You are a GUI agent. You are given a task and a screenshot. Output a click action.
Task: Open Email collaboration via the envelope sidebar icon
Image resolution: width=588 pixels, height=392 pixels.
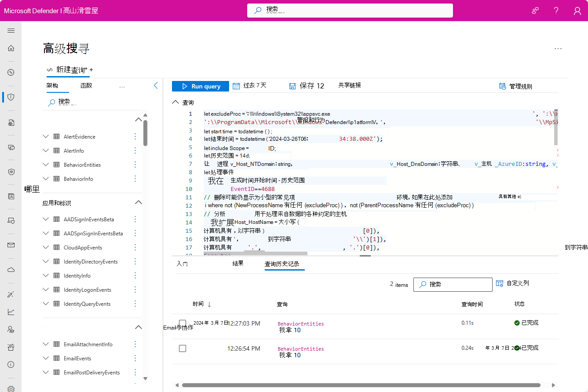click(11, 245)
